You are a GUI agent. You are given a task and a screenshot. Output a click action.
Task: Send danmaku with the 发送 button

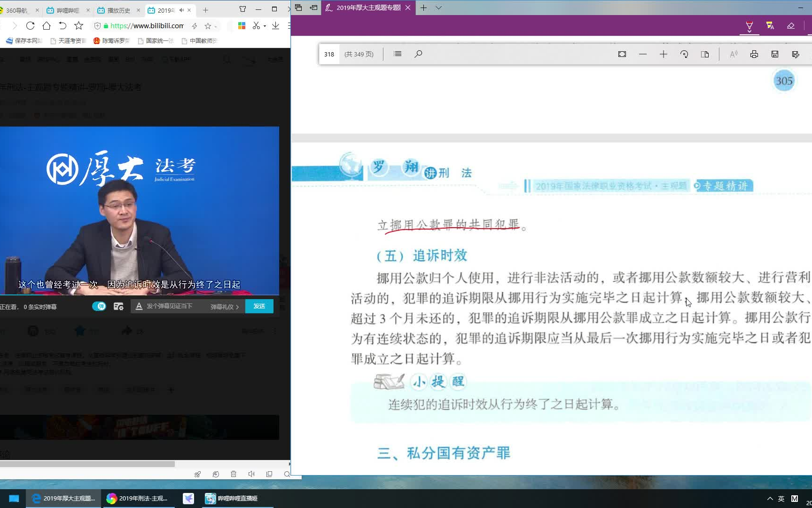coord(259,306)
